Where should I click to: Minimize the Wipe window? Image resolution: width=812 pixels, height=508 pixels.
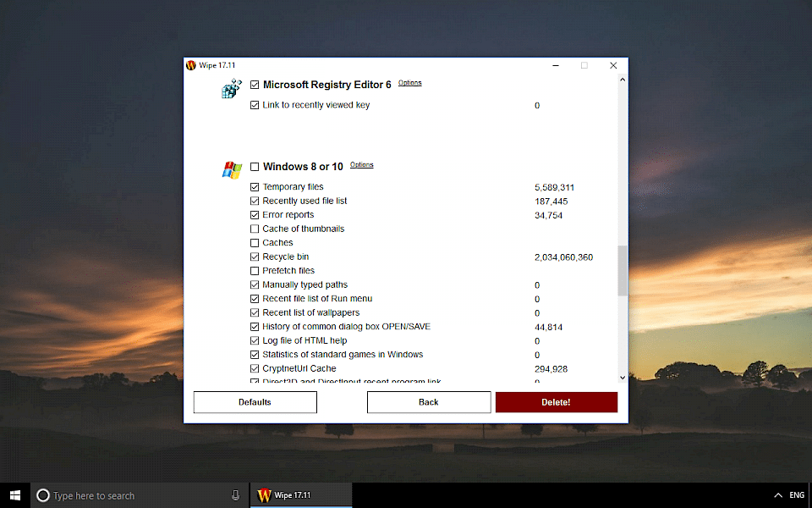click(556, 65)
